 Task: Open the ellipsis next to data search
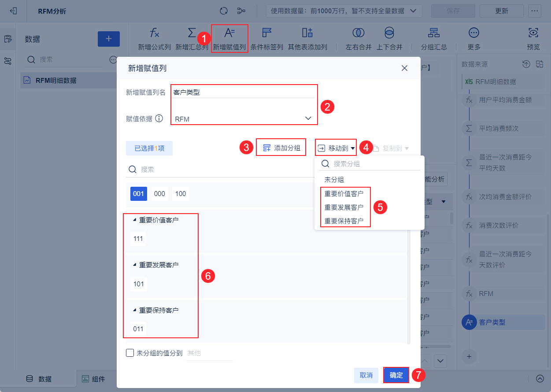point(113,60)
